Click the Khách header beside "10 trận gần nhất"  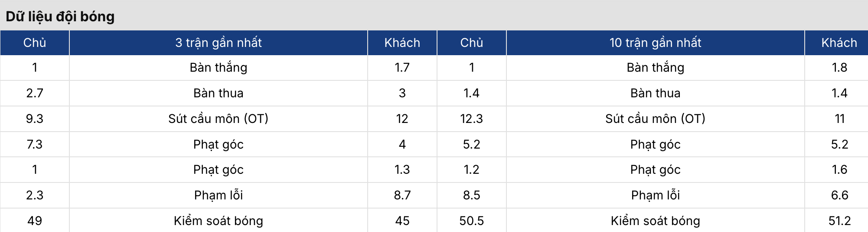click(x=839, y=43)
